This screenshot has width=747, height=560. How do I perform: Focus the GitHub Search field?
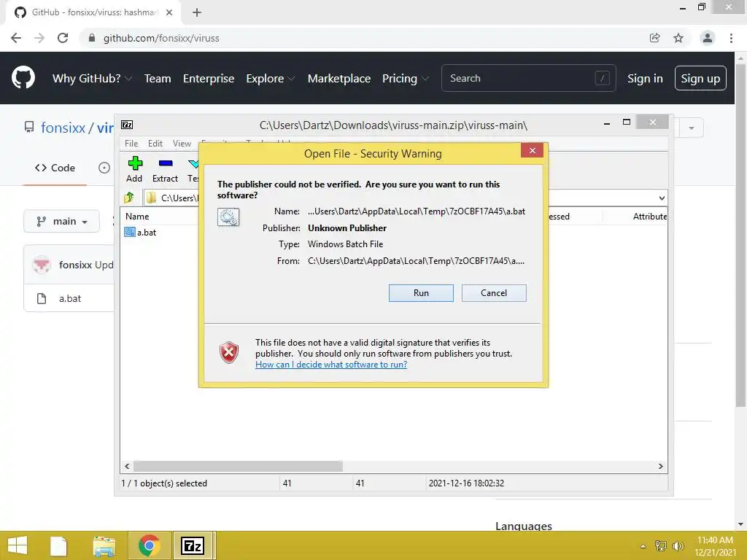tap(528, 78)
